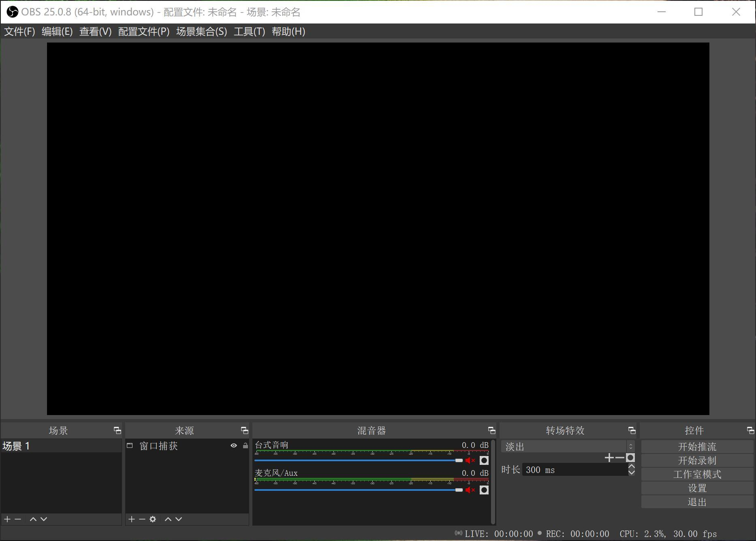Open the 工具(T) menu
756x541 pixels.
point(249,32)
